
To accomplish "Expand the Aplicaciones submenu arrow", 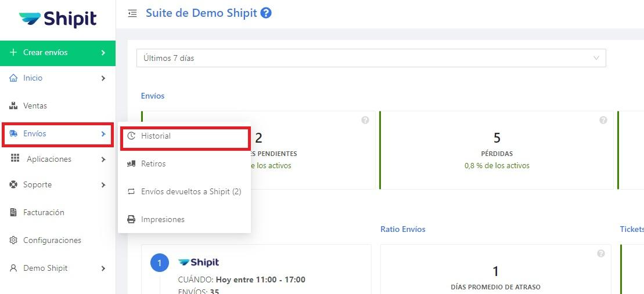I will 103,159.
